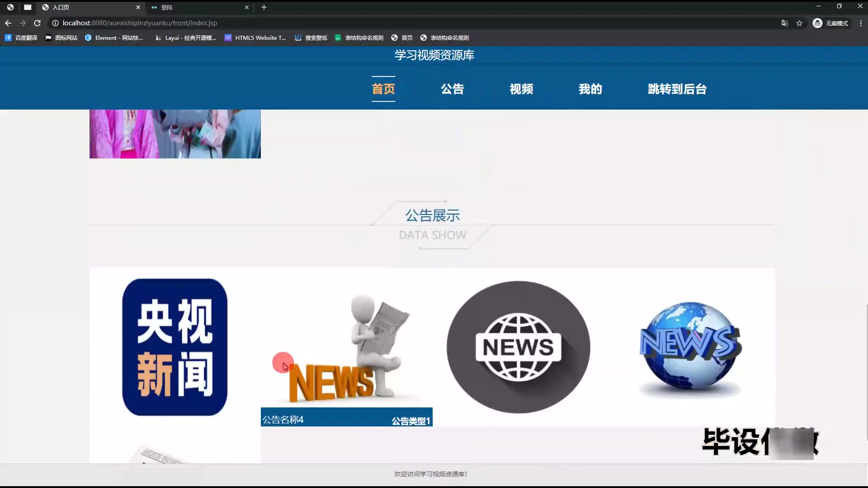
Task: Click the tab search square icon in title bar
Action: pos(28,7)
